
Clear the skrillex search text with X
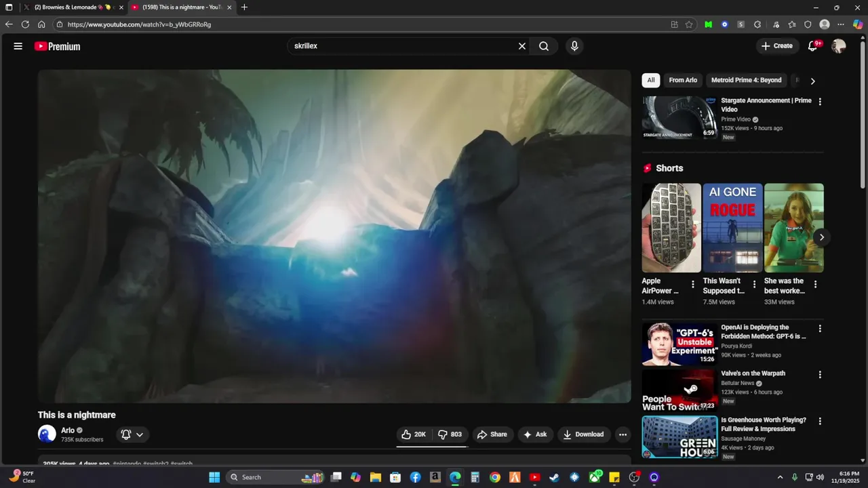click(522, 46)
